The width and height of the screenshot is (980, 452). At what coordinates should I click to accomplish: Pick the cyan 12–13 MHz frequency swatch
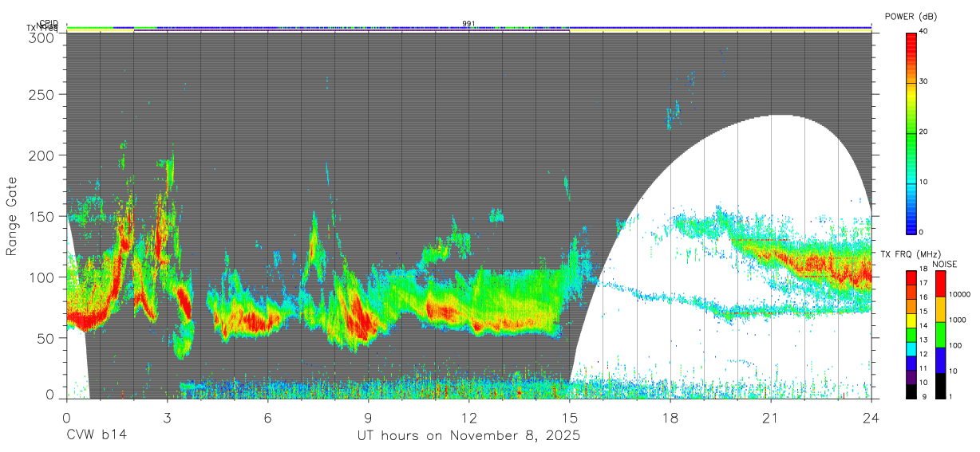pyautogui.click(x=912, y=349)
